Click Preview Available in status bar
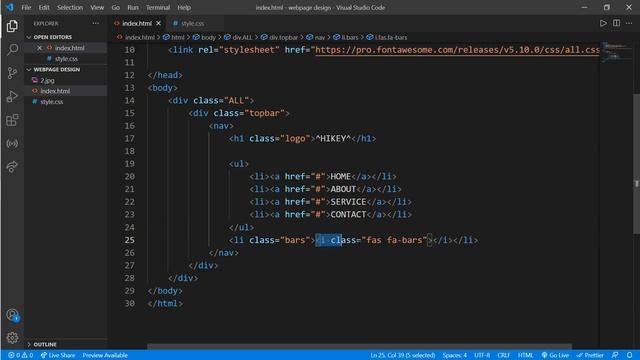640x360 pixels. (x=105, y=355)
